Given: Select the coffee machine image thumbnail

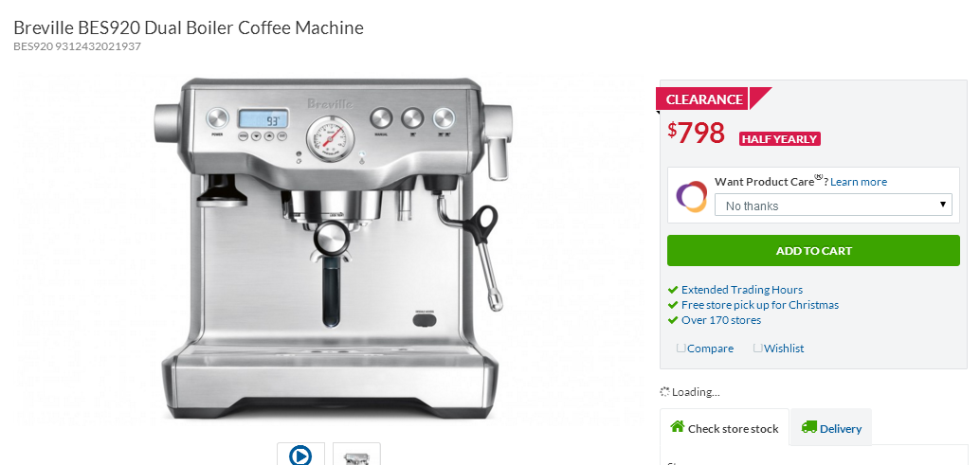Looking at the screenshot, I should click(x=356, y=454).
